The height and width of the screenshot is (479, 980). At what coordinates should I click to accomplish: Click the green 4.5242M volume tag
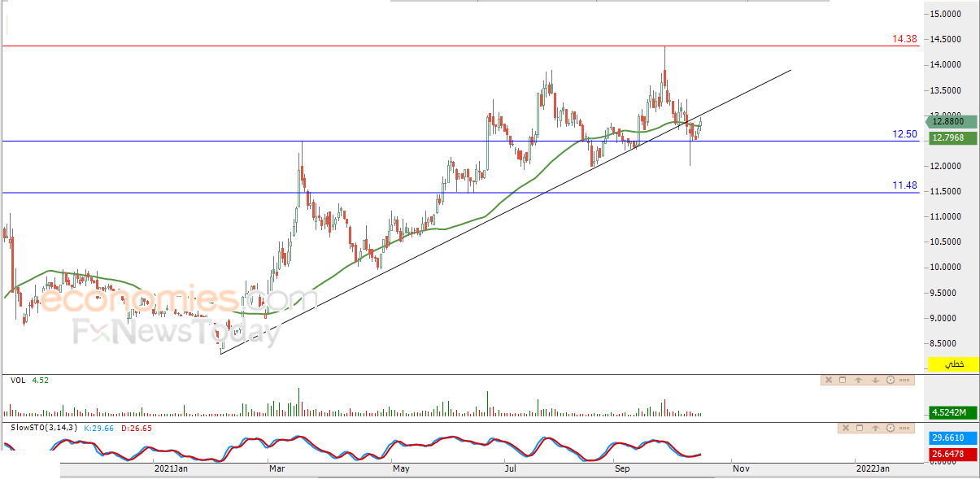coord(953,412)
